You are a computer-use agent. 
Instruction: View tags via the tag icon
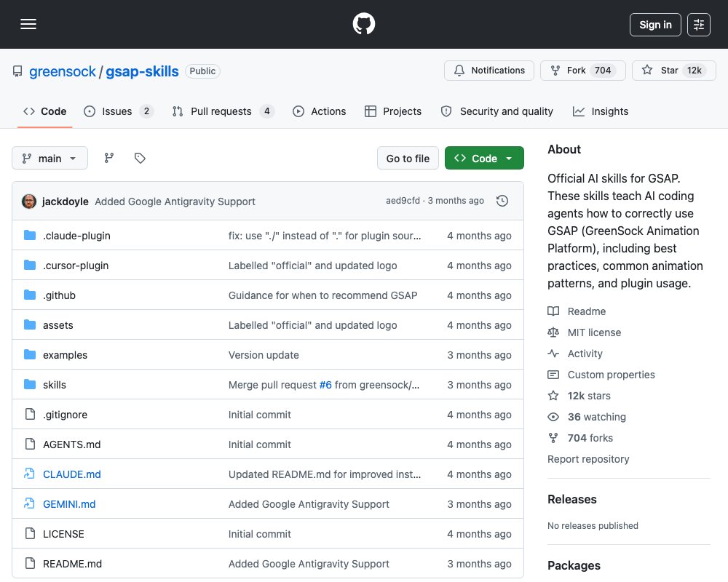[140, 159]
